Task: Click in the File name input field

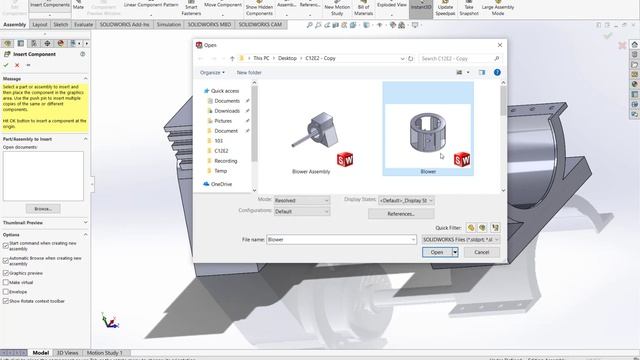Action: click(x=341, y=240)
